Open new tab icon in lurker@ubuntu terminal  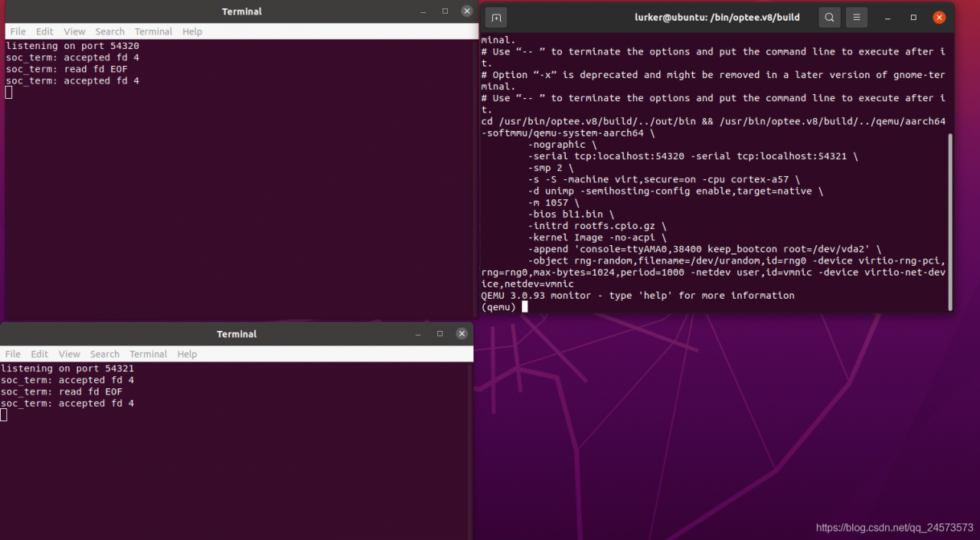(x=496, y=18)
